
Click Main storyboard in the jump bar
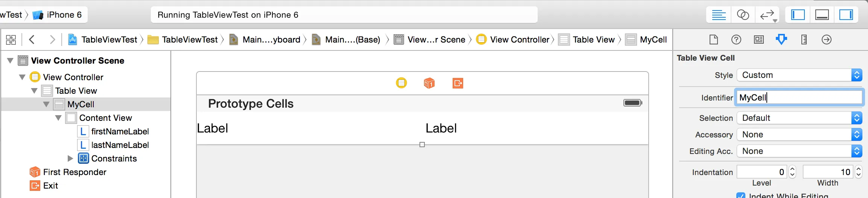tap(271, 40)
